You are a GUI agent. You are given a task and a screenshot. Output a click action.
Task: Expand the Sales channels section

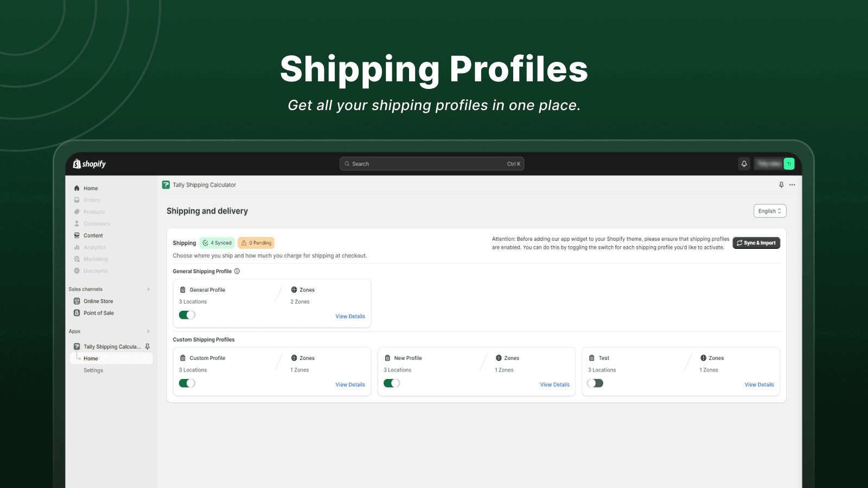click(148, 289)
